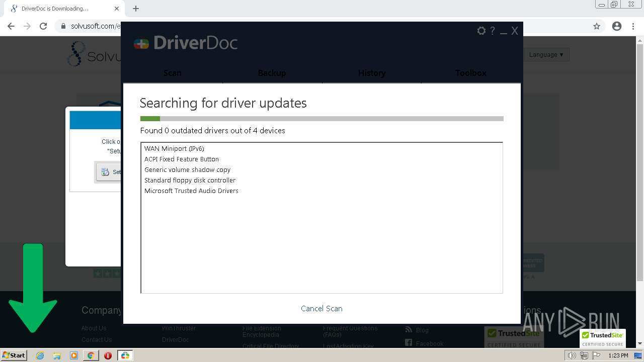Select Generic volume shadow copy entry
This screenshot has width=644, height=362.
(187, 169)
